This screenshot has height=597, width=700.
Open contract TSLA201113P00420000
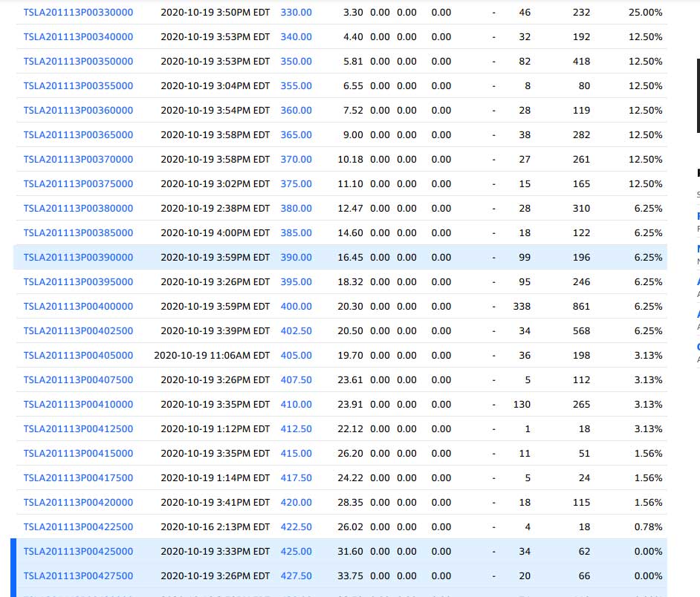pos(78,503)
